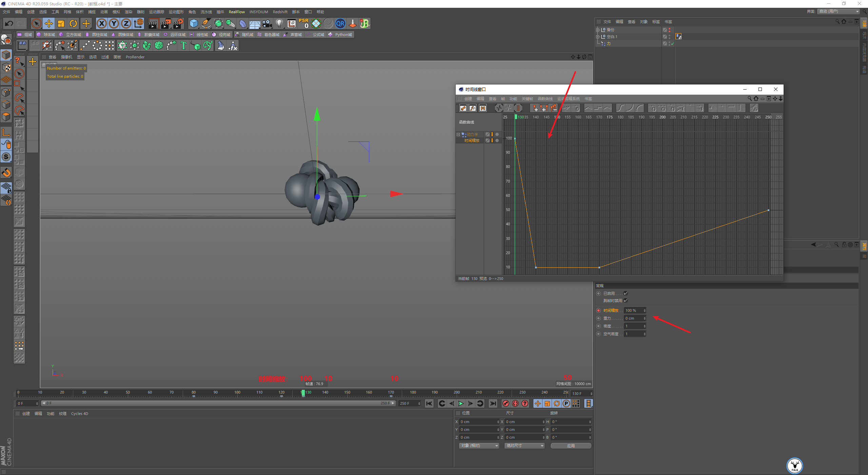The image size is (868, 475).
Task: Go to the end of the animation
Action: pos(493,403)
